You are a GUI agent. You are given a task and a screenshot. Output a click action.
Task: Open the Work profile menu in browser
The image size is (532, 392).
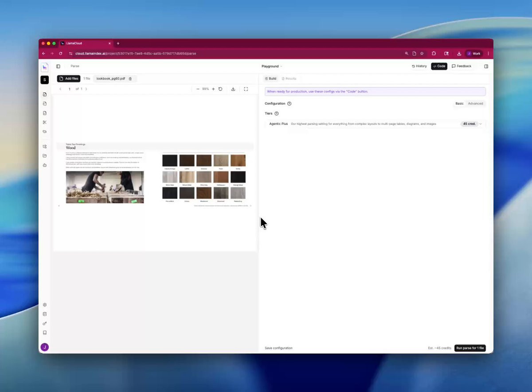(x=473, y=54)
